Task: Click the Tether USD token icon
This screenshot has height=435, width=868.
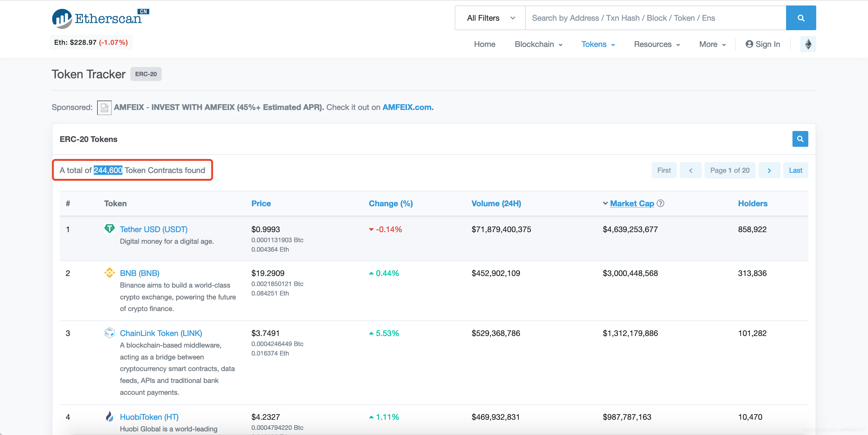Action: tap(109, 229)
